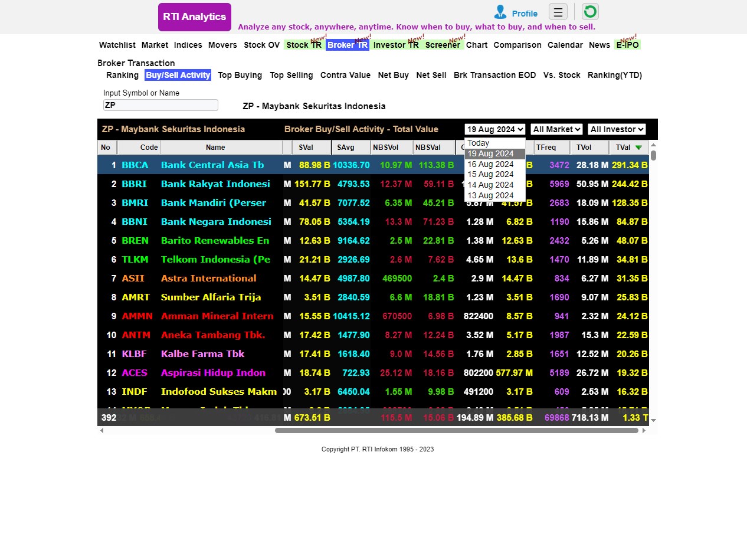
Task: Open the Investor TR menu
Action: tap(396, 45)
